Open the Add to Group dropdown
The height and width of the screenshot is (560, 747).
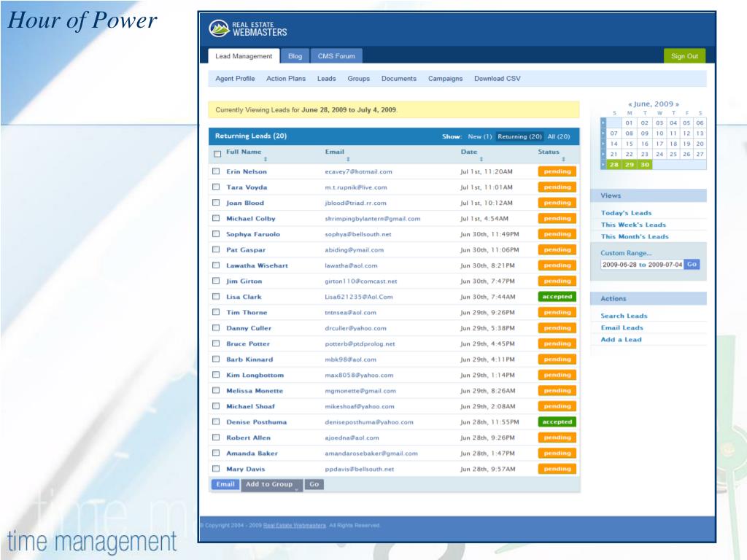click(x=271, y=485)
